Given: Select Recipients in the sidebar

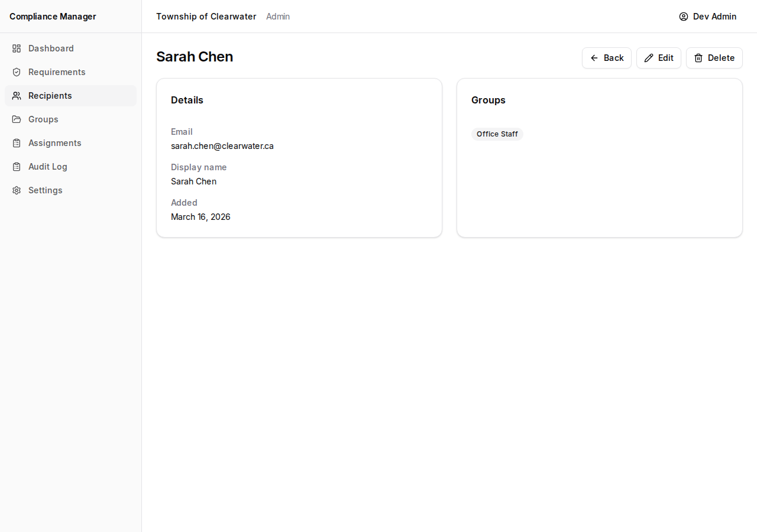Looking at the screenshot, I should [x=70, y=96].
